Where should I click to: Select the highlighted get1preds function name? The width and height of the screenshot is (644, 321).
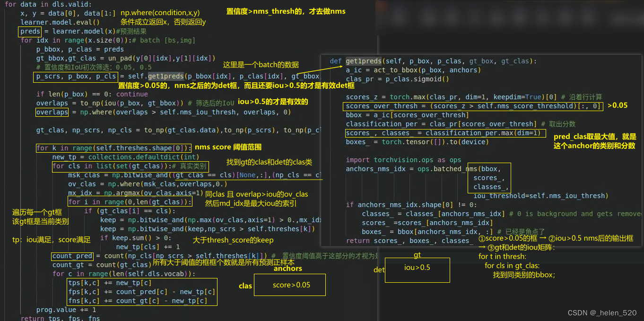(x=363, y=61)
